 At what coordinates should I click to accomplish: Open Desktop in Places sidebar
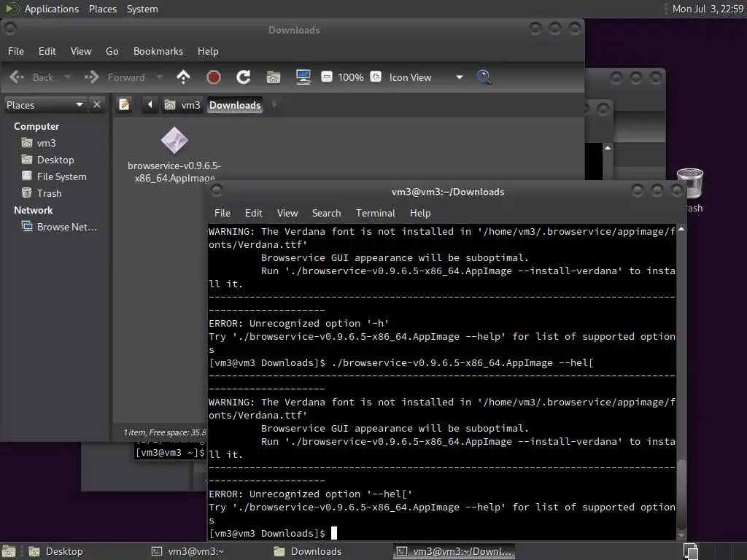pos(55,160)
